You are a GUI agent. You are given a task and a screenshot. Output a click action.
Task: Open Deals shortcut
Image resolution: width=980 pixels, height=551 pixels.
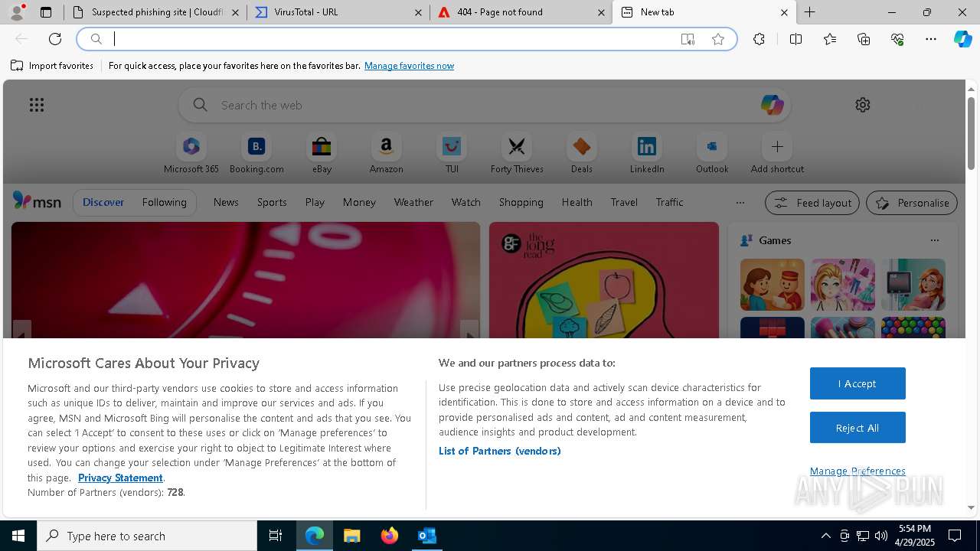582,154
